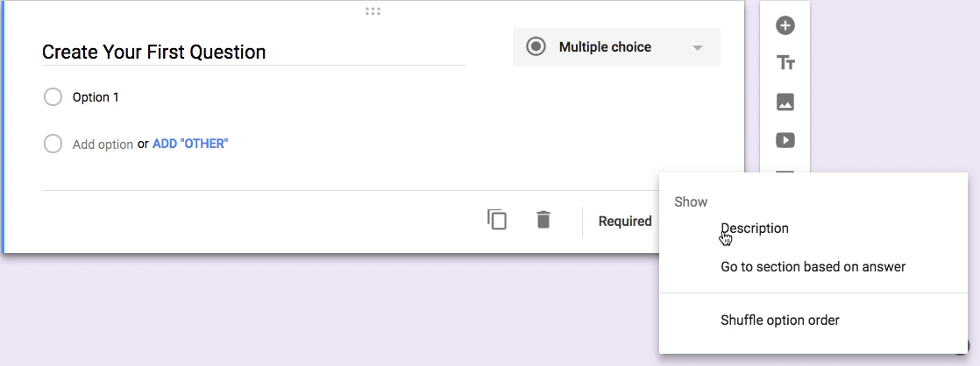Click the radio icon inside the question type selector
Viewport: 980px width, 366px height.
pos(536,47)
